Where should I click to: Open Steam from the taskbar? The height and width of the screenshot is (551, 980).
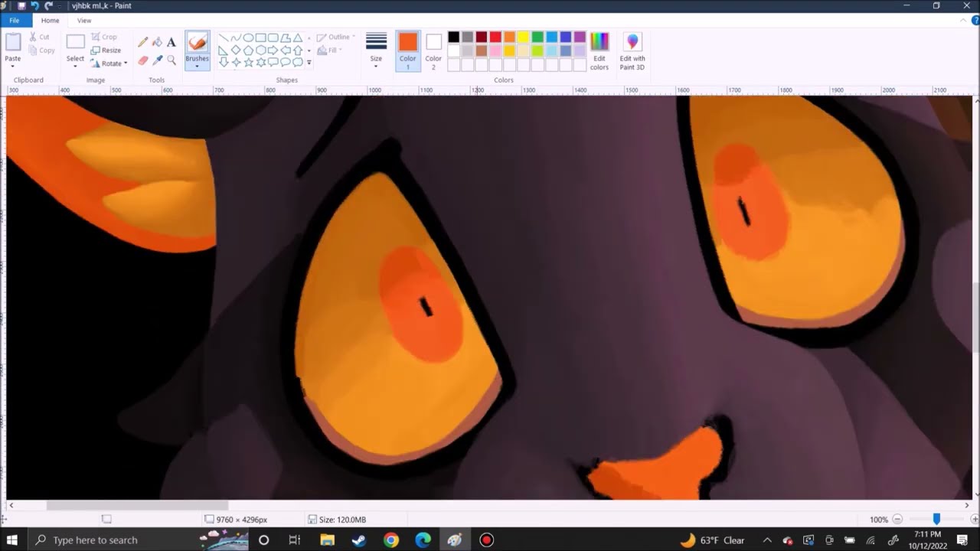[359, 540]
